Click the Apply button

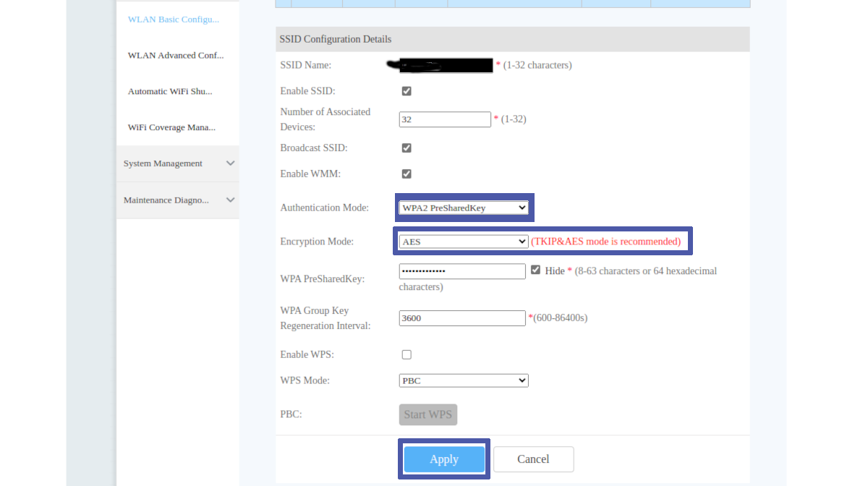tap(444, 459)
